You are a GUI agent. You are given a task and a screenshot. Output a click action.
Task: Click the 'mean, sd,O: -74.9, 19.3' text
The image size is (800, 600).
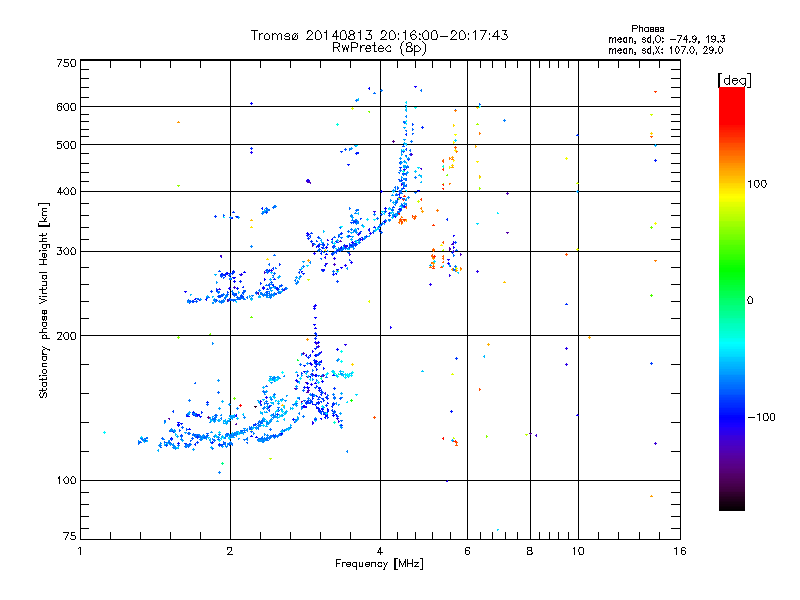[x=666, y=39]
